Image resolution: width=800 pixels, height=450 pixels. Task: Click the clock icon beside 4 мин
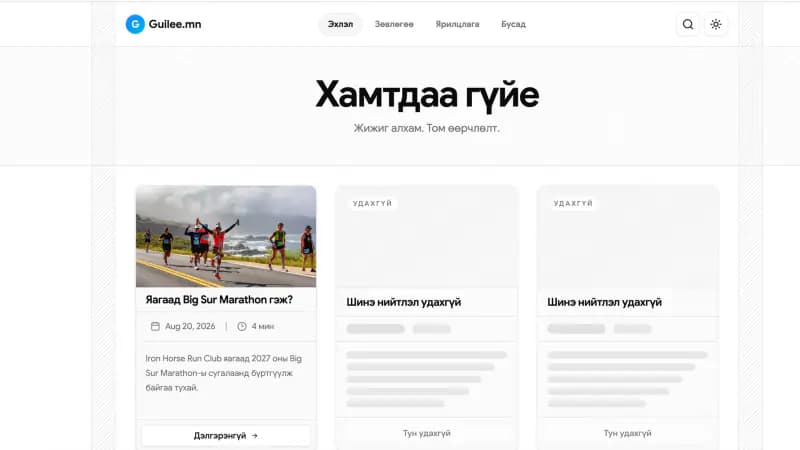[242, 326]
